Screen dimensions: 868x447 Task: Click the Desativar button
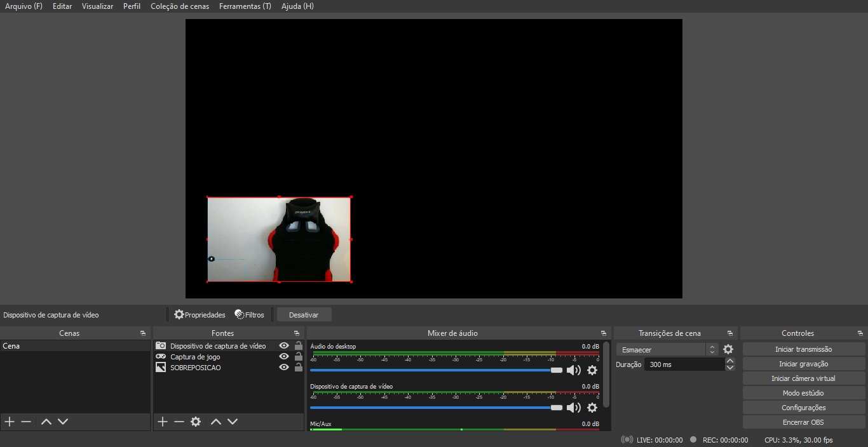click(304, 315)
